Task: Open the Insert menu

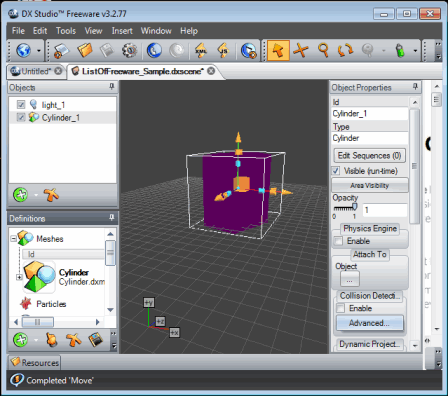Action: (122, 31)
